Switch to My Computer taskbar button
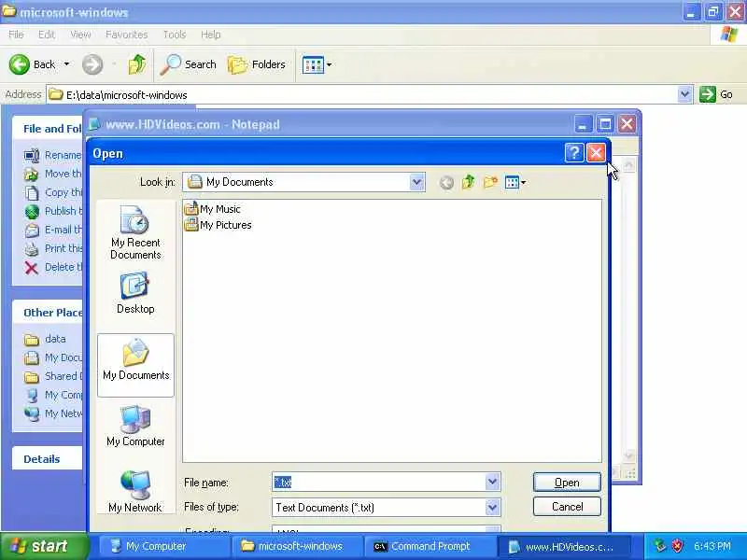 164,546
